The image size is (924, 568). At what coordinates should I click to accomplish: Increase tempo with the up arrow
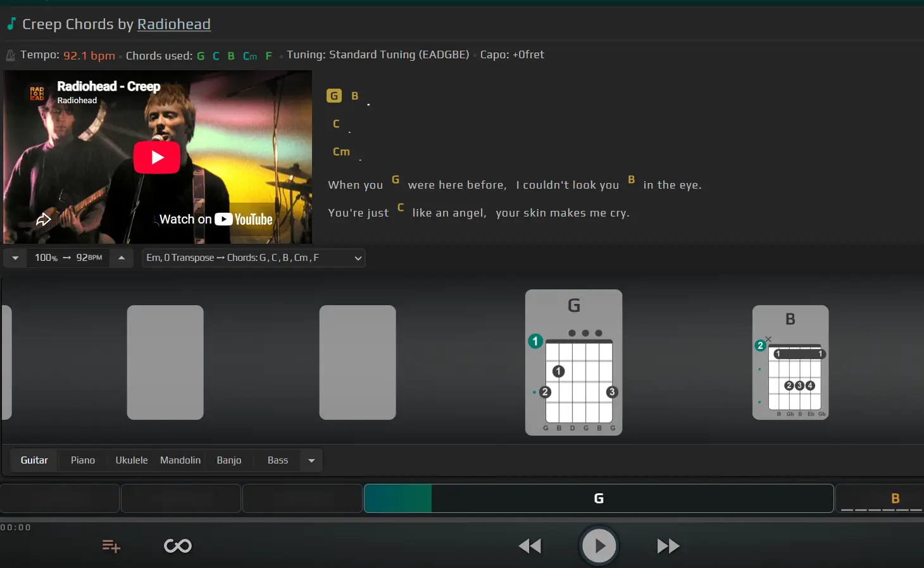[x=122, y=258]
